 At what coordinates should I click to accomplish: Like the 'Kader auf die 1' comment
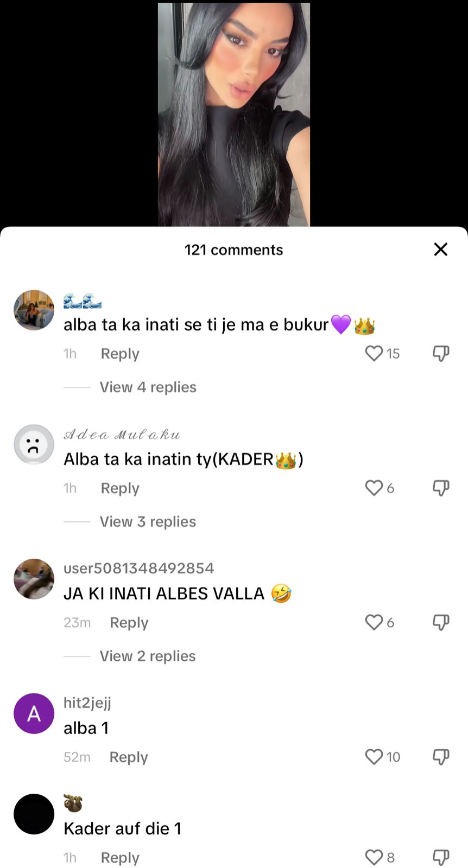click(374, 857)
